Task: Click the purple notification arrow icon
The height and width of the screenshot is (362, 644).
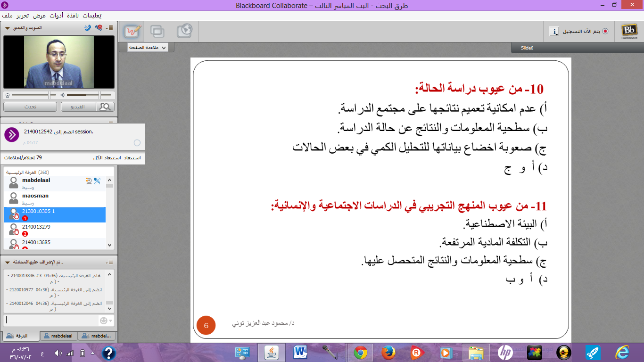Action: [11, 134]
